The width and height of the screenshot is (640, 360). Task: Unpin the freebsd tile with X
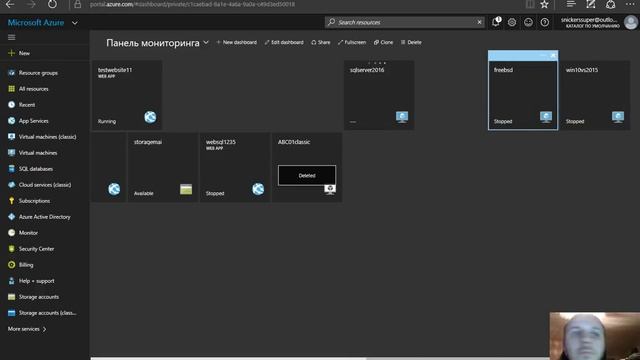click(x=553, y=55)
